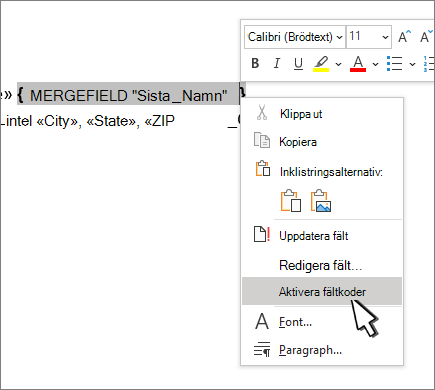
Task: Apply bullet list formatting
Action: (x=394, y=63)
